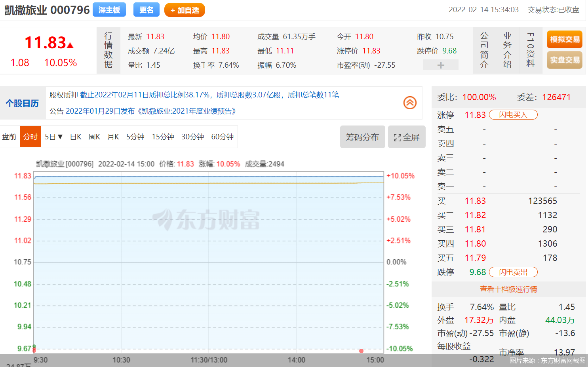Click the 成交量 61.35万手 value

click(x=299, y=37)
